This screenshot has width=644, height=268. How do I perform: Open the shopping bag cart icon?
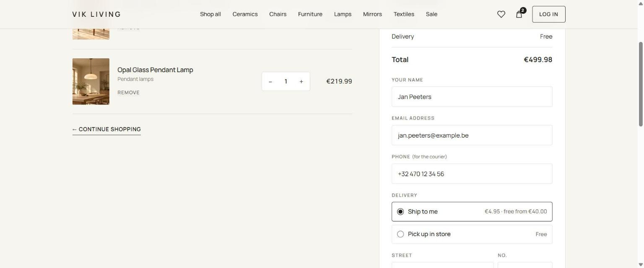pyautogui.click(x=519, y=14)
